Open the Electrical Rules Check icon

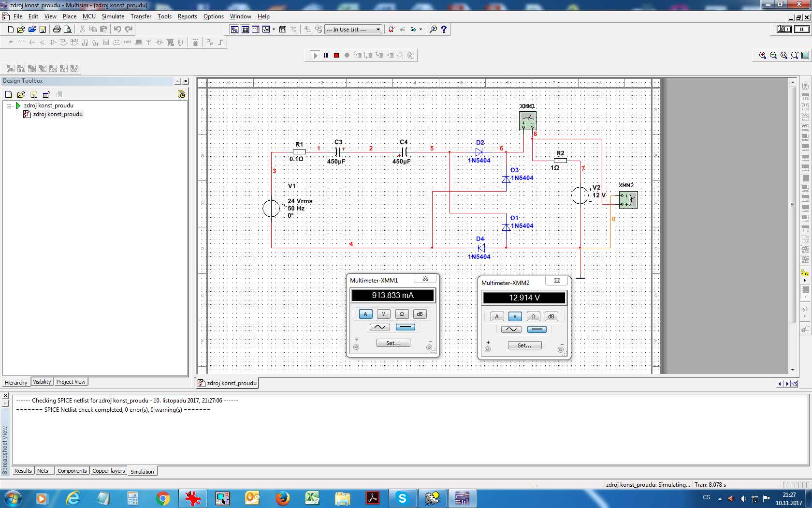(391, 30)
